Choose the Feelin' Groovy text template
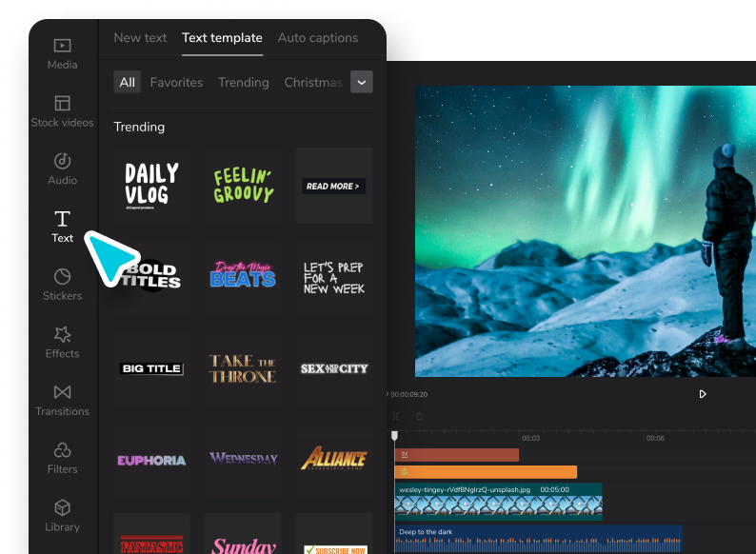Image resolution: width=756 pixels, height=554 pixels. tap(243, 186)
